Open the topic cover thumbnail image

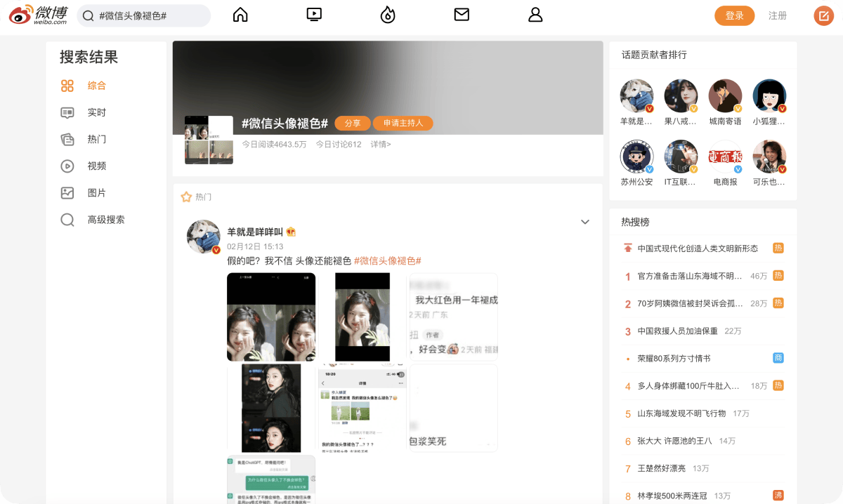point(209,140)
